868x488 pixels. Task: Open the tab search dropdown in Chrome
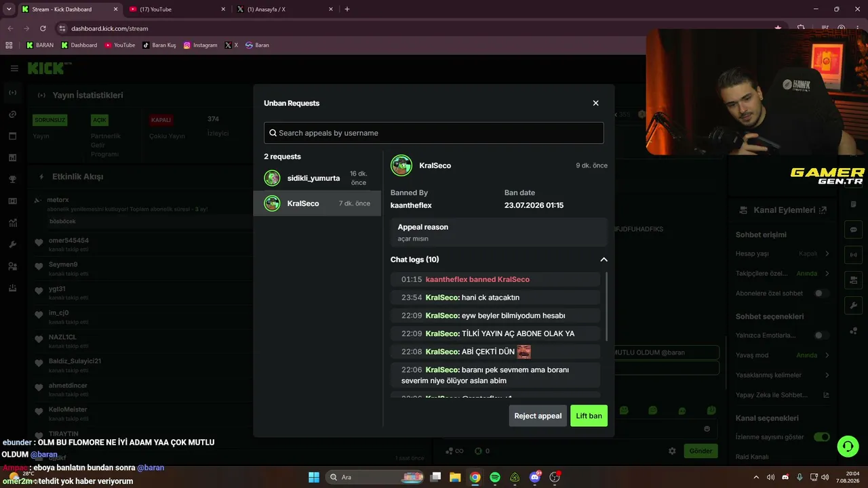click(9, 9)
